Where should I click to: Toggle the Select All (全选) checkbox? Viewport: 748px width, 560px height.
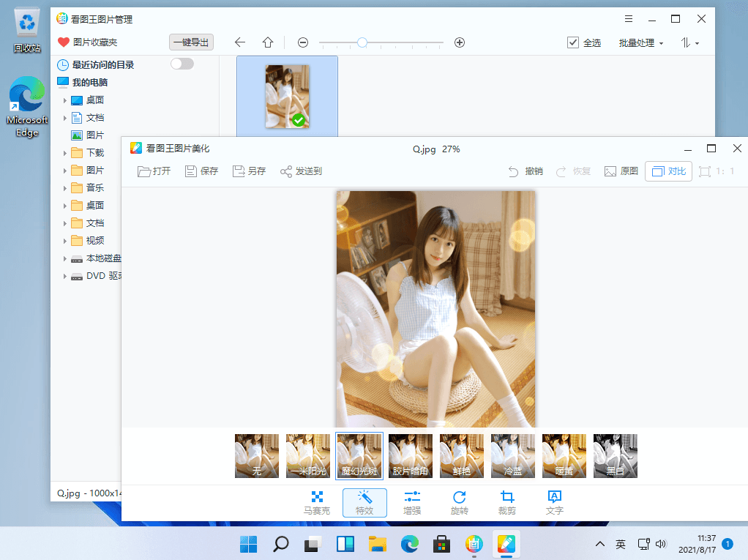pyautogui.click(x=573, y=42)
